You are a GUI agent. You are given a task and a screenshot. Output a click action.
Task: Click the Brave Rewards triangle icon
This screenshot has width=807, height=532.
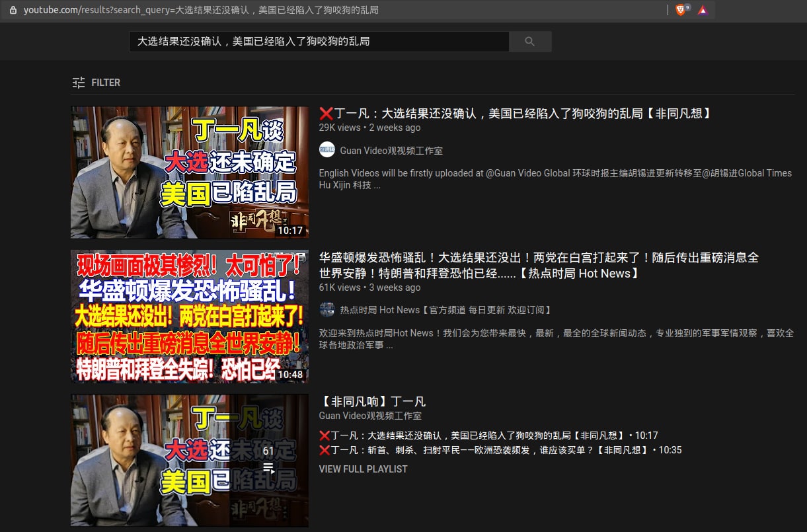(x=703, y=10)
